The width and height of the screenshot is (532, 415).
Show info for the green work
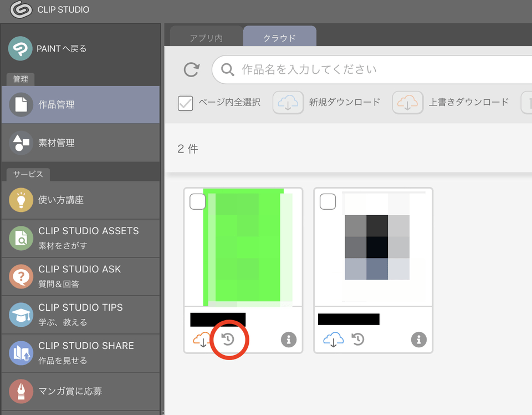tap(289, 340)
